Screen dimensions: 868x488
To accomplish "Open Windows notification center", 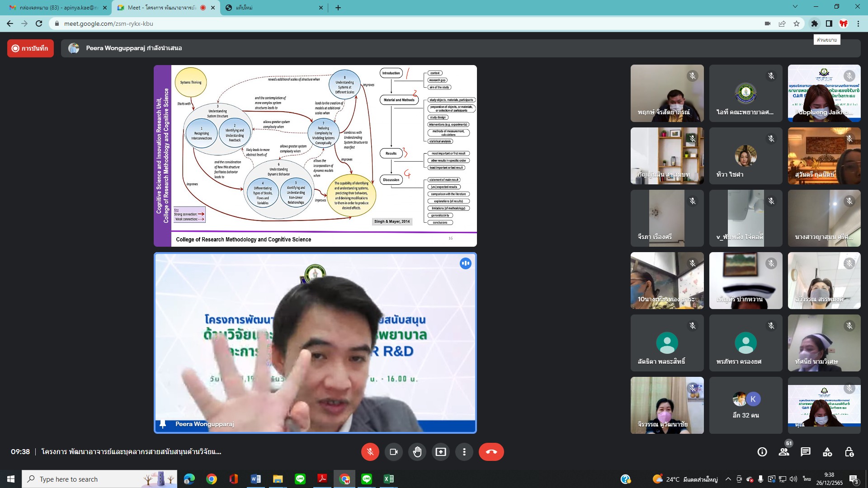I will (x=854, y=479).
